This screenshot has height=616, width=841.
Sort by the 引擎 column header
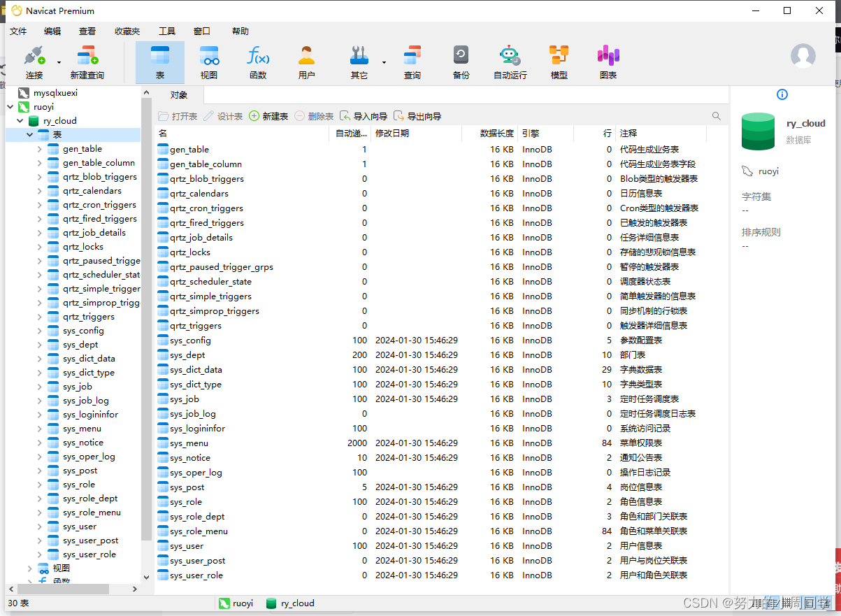click(545, 133)
